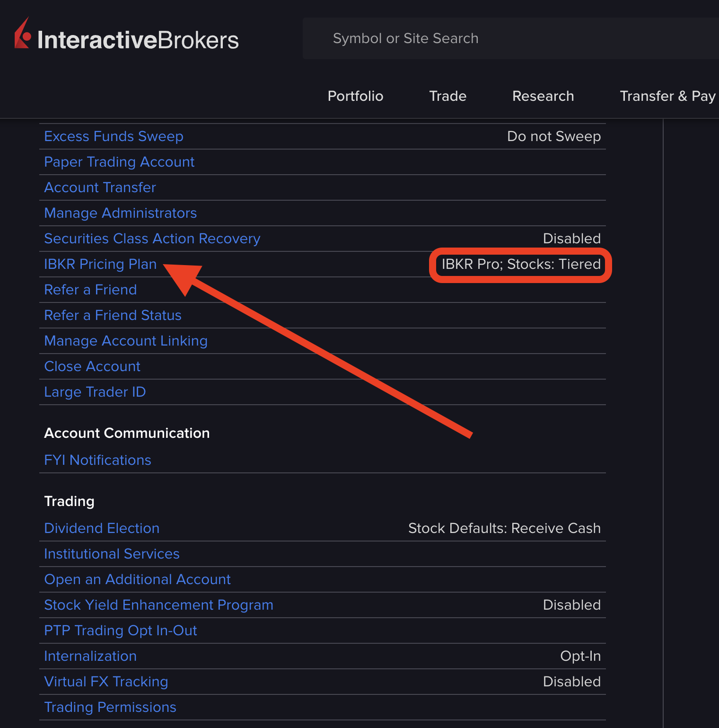This screenshot has height=728, width=719.
Task: Click the Close Account link
Action: click(x=92, y=366)
